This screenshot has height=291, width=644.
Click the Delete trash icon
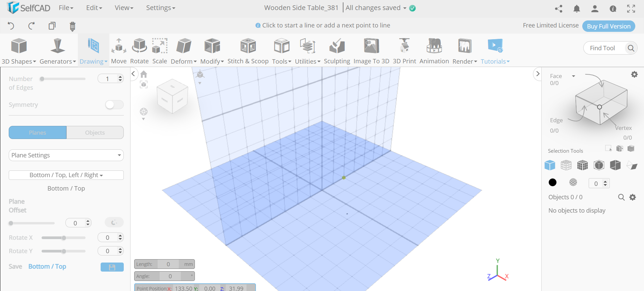tap(72, 26)
